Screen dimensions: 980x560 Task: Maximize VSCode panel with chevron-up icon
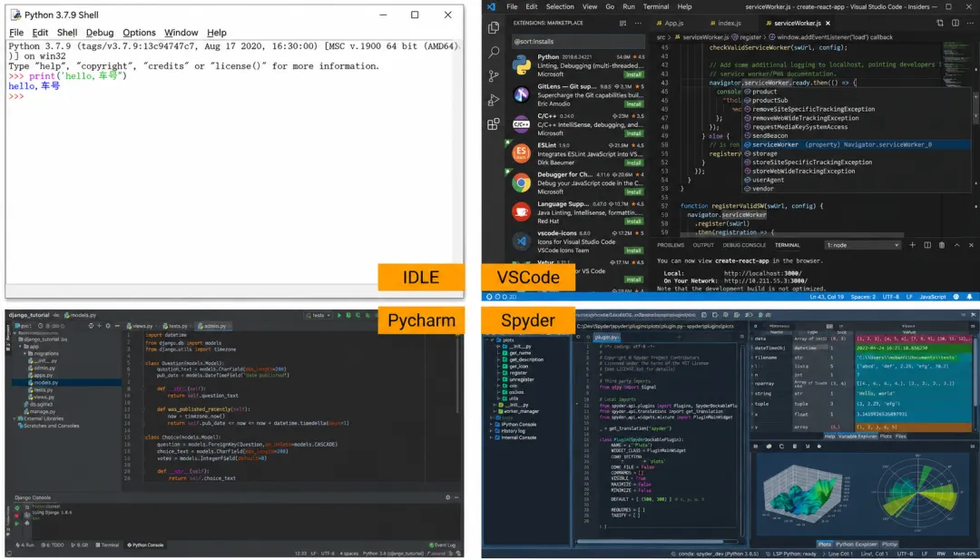point(957,245)
